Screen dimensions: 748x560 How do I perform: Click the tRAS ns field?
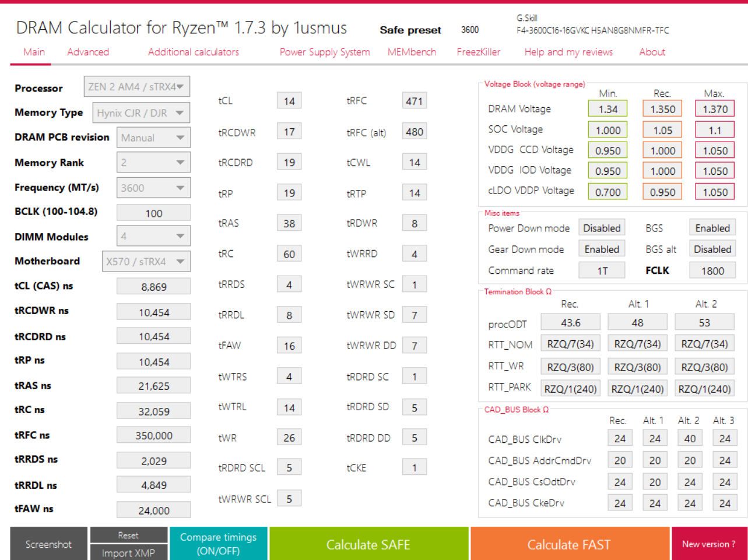153,386
